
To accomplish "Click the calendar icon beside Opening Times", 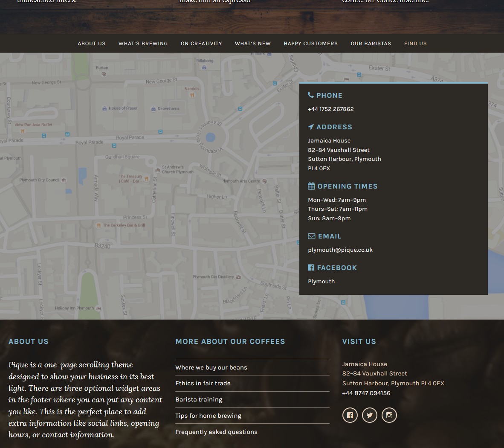I will 311,186.
